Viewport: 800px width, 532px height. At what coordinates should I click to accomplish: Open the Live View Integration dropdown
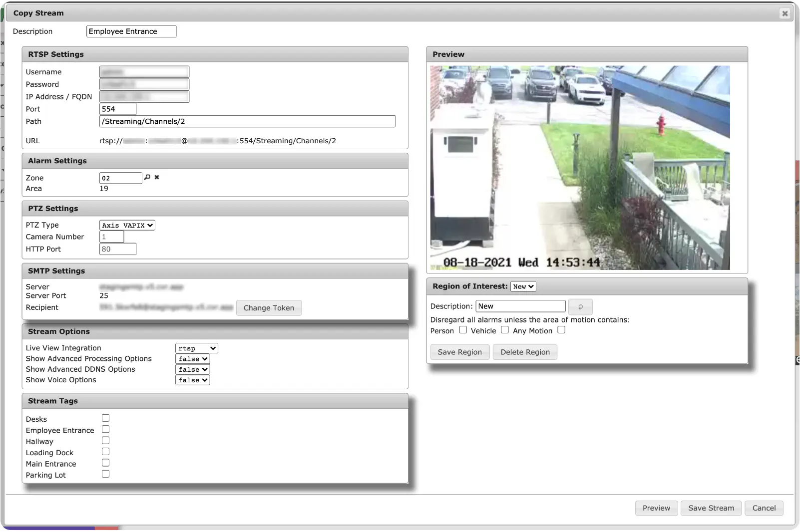coord(197,348)
